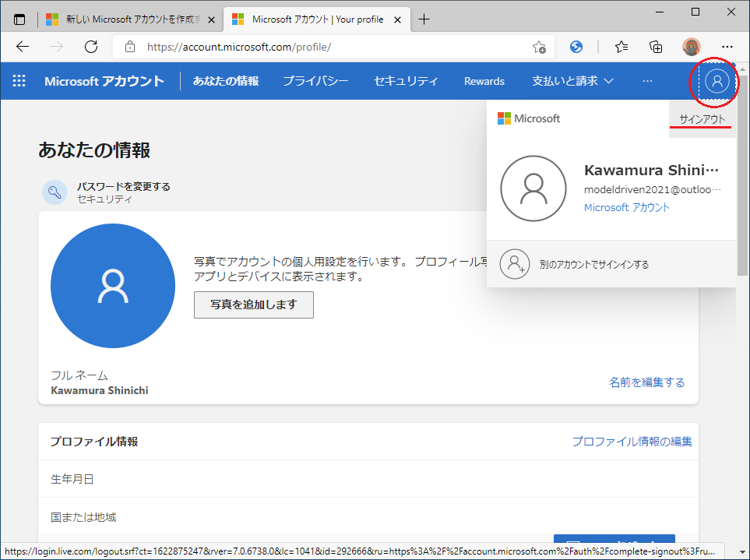Open the Edge browser profile avatar
The width and height of the screenshot is (750, 560).
tap(691, 47)
